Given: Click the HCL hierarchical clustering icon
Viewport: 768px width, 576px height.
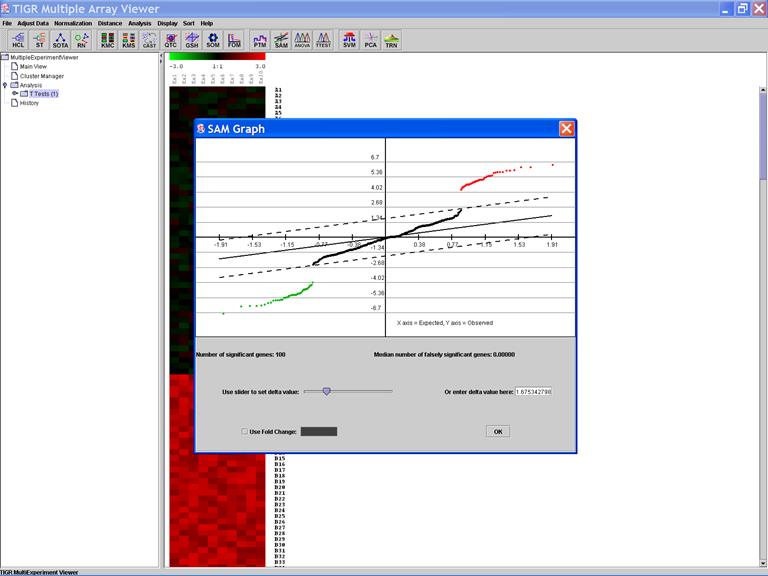Looking at the screenshot, I should 18,41.
